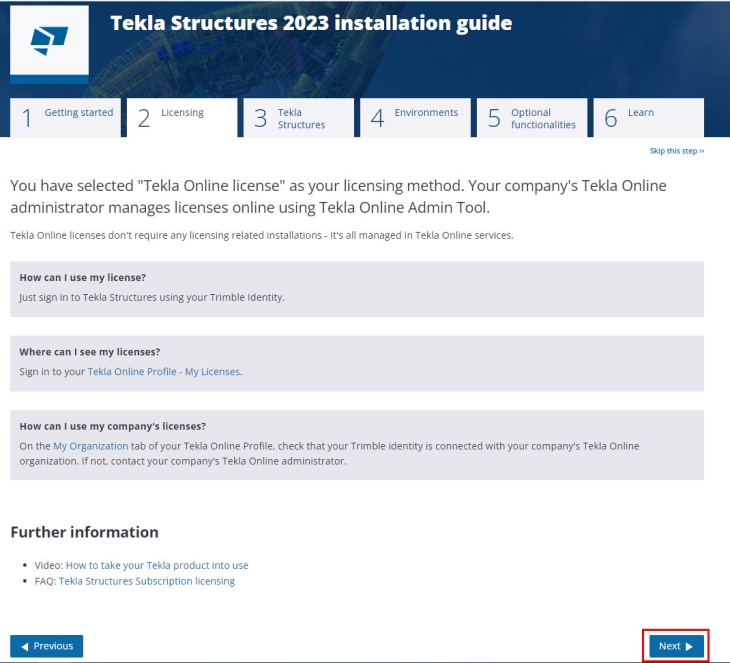
Task: Jump to the Learn tab
Action: pos(649,118)
